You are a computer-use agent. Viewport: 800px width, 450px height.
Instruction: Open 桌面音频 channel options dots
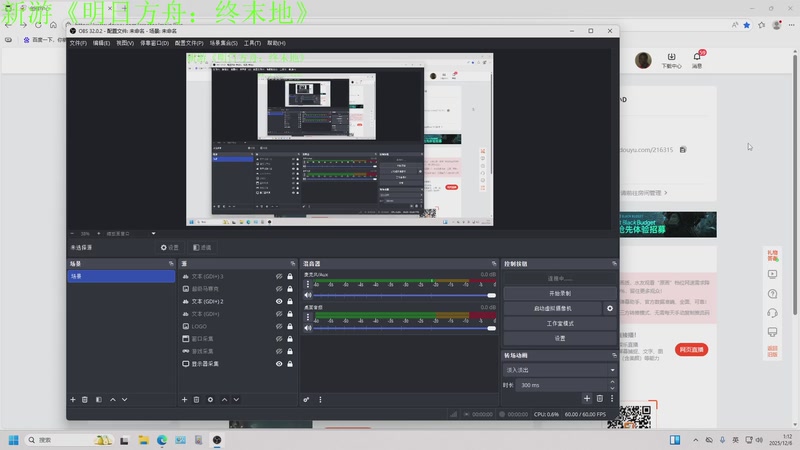[x=308, y=317]
